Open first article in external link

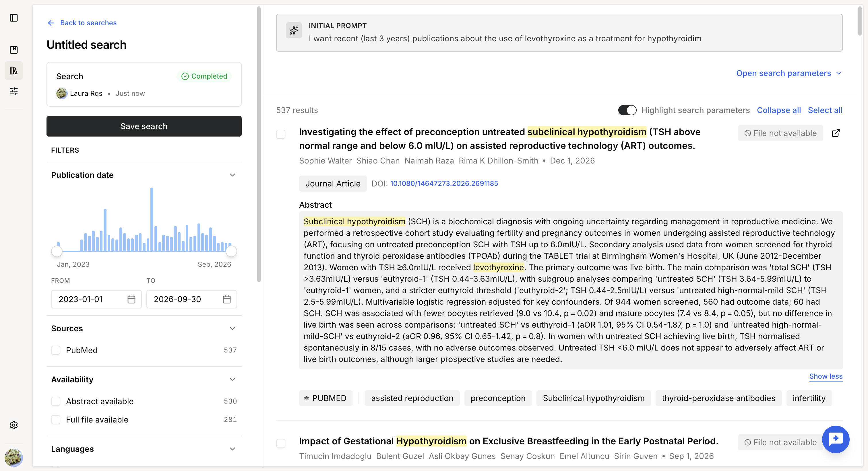pos(836,133)
